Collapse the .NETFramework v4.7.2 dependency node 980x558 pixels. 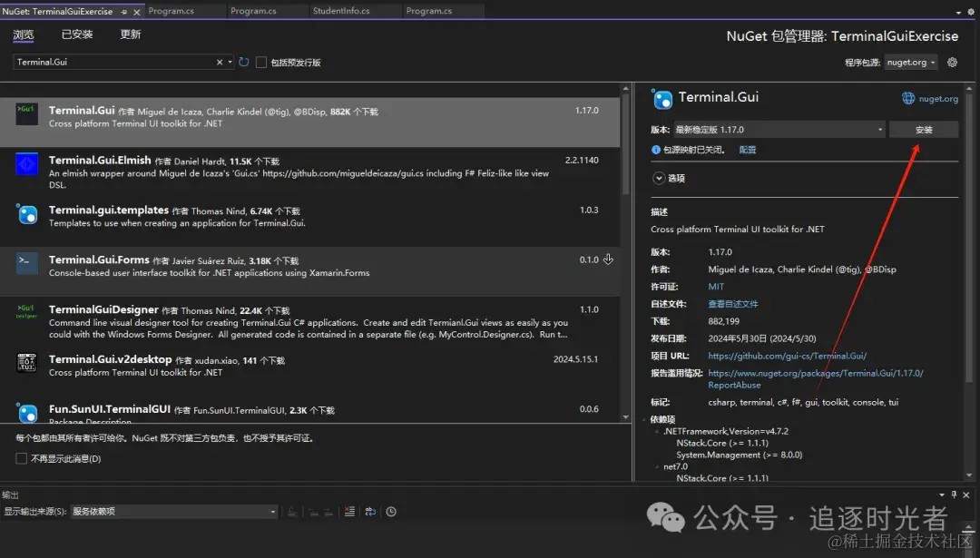click(x=657, y=431)
